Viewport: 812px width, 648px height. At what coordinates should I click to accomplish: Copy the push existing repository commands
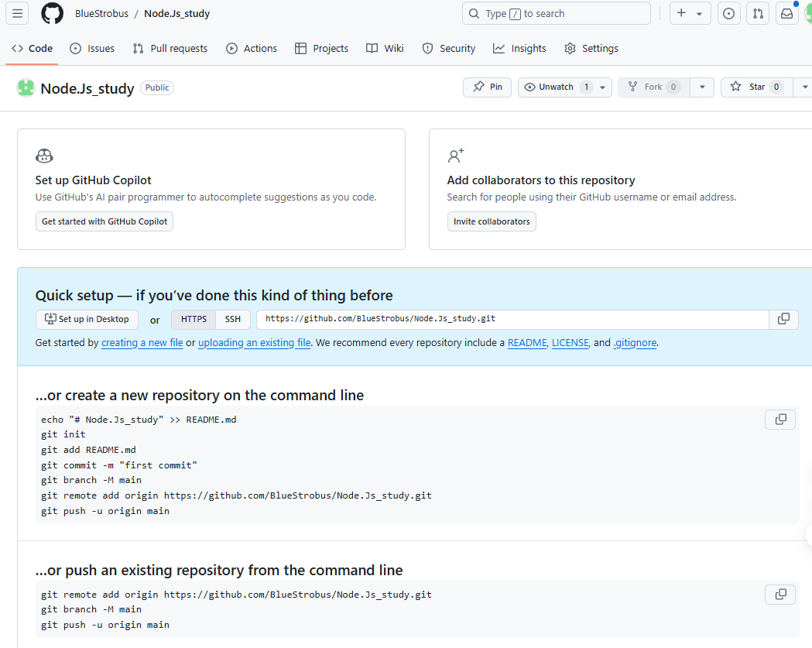780,595
